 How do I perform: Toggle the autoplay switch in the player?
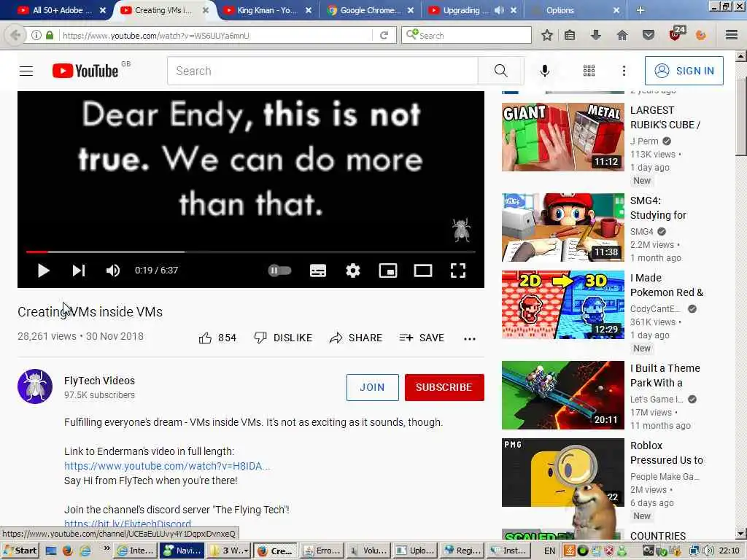coord(279,271)
